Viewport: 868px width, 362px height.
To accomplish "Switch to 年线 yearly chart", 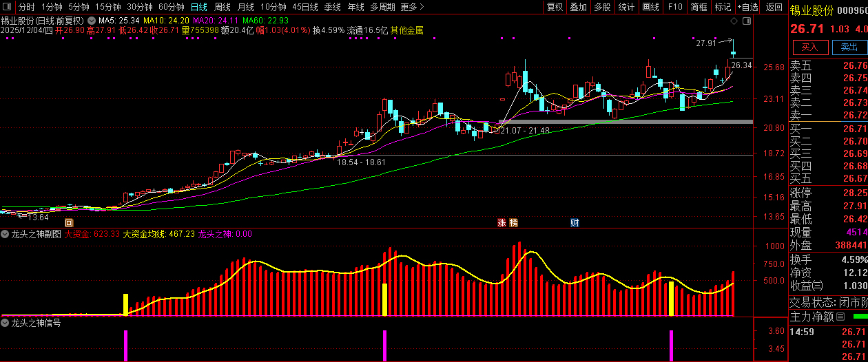I will [356, 7].
